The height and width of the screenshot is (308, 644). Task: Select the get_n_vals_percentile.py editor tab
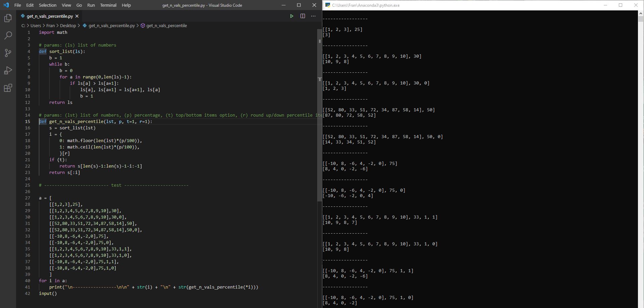coord(50,16)
